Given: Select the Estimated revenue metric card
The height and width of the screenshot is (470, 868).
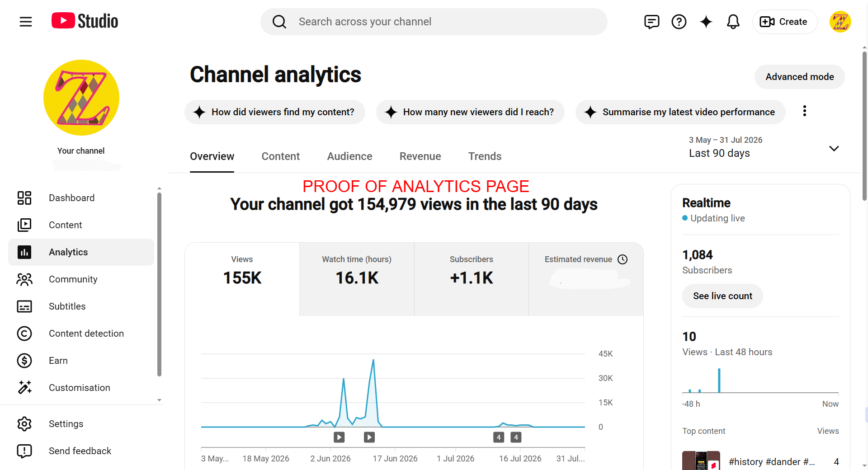Looking at the screenshot, I should tap(586, 279).
